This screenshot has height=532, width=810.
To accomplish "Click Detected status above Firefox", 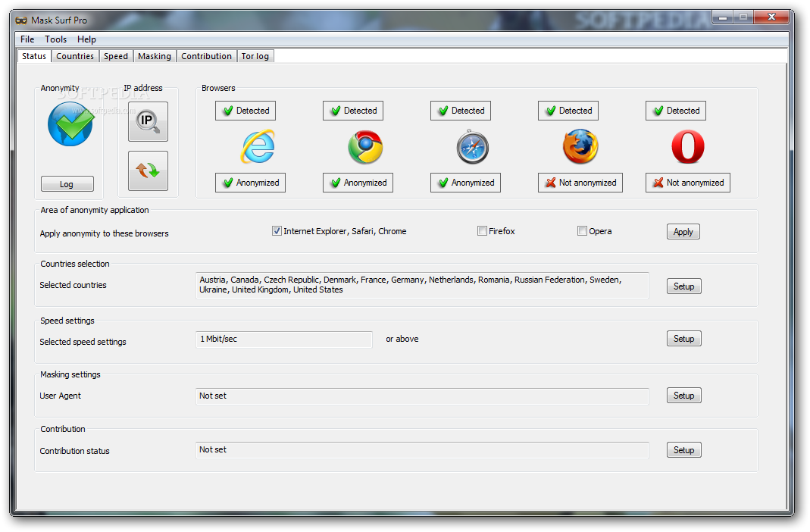I will click(568, 111).
